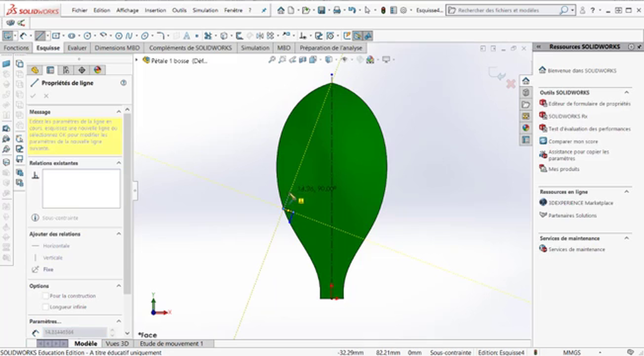
Task: Select the Text sketch tool icon
Action: click(x=187, y=36)
